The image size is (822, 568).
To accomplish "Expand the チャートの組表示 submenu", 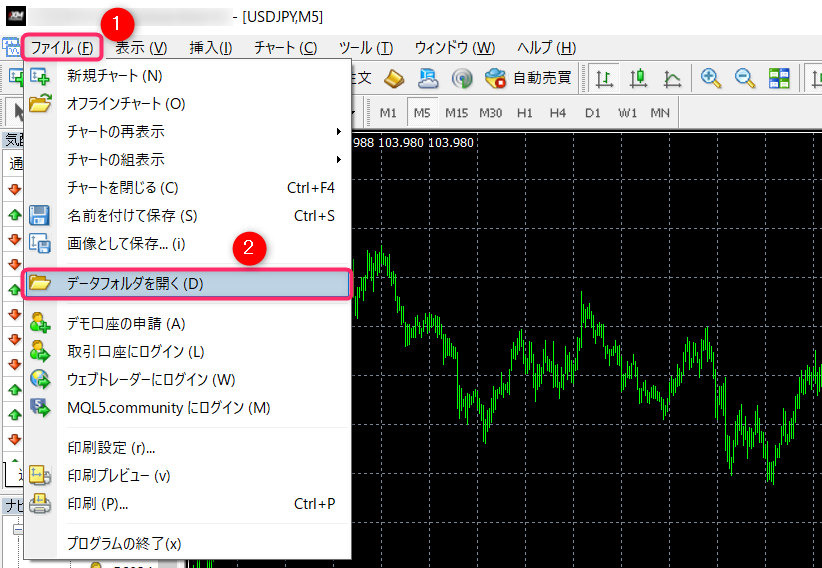I will [x=188, y=159].
